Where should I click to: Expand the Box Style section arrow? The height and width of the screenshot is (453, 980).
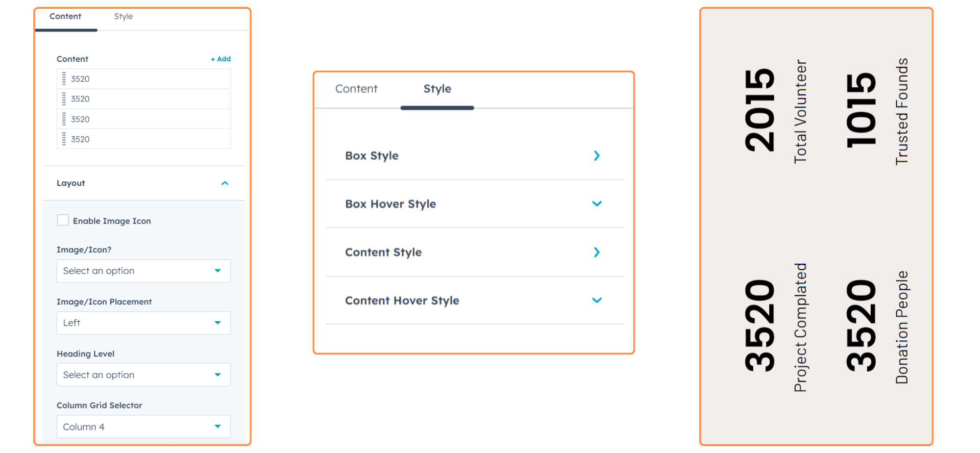(x=596, y=156)
